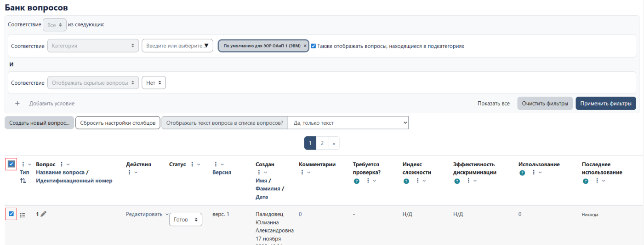644x245 pixels.
Task: Toggle the select-all questions checkbox in header
Action: (11, 164)
